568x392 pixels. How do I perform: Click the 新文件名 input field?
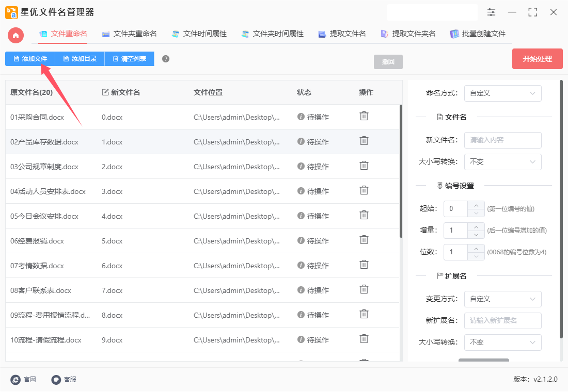502,140
